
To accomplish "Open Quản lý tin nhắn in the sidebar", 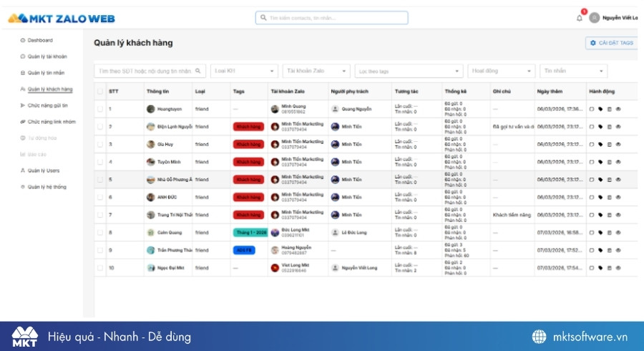I will 46,72.
